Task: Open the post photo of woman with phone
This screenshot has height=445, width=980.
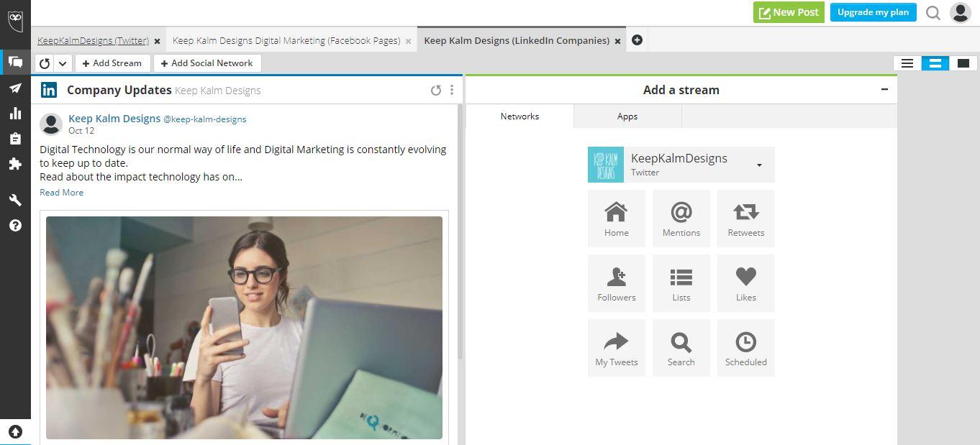Action: click(x=244, y=328)
